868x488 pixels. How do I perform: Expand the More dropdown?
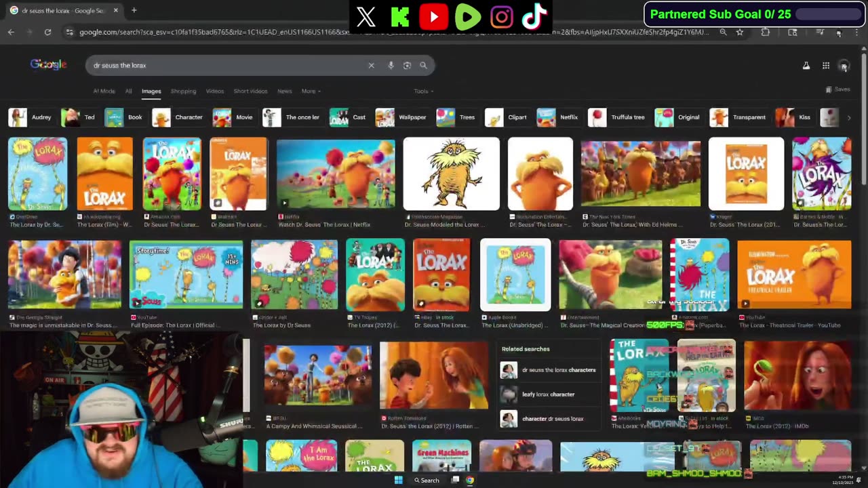pyautogui.click(x=311, y=91)
